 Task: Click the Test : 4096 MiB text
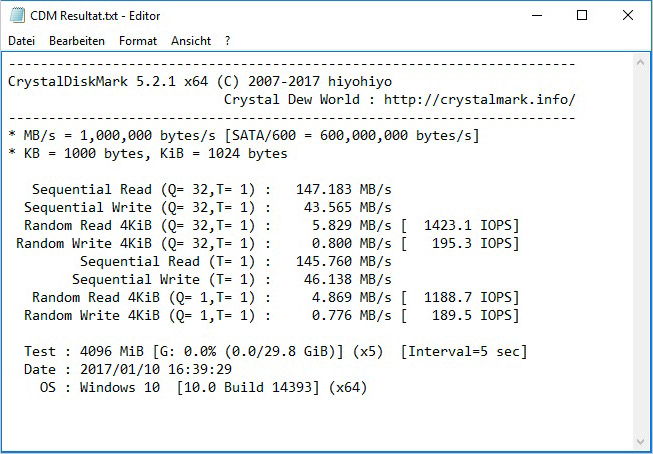point(84,352)
